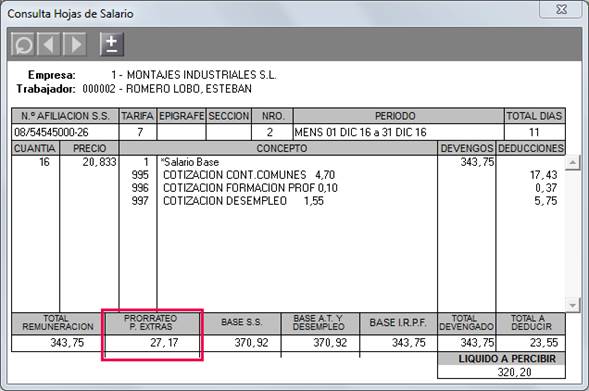Click the BASE S.S. value 370,92
This screenshot has height=391, width=589.
pos(251,343)
